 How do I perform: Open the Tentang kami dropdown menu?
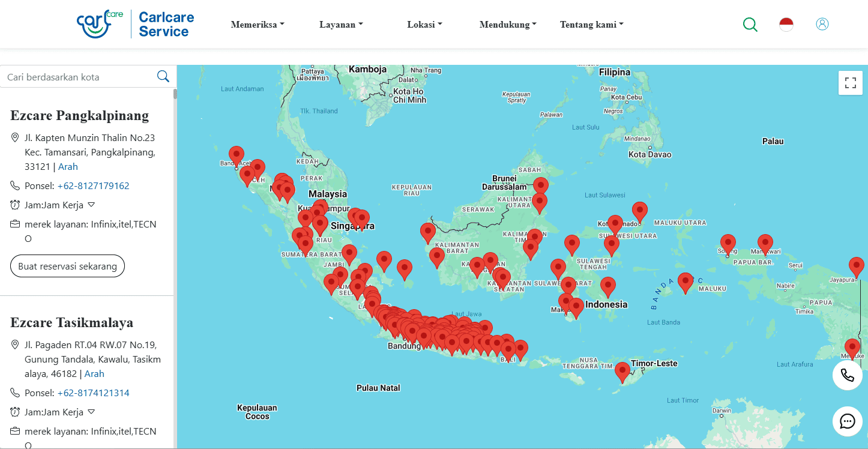pyautogui.click(x=592, y=25)
